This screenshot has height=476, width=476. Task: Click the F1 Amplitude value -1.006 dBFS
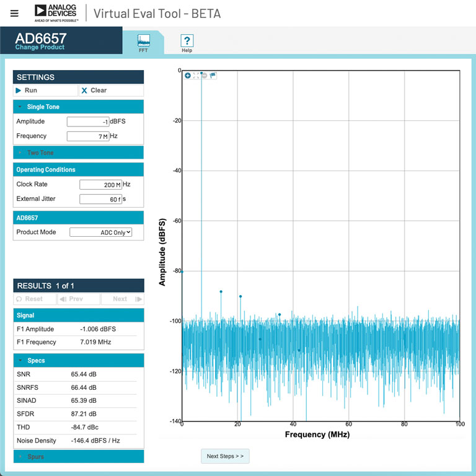click(98, 329)
